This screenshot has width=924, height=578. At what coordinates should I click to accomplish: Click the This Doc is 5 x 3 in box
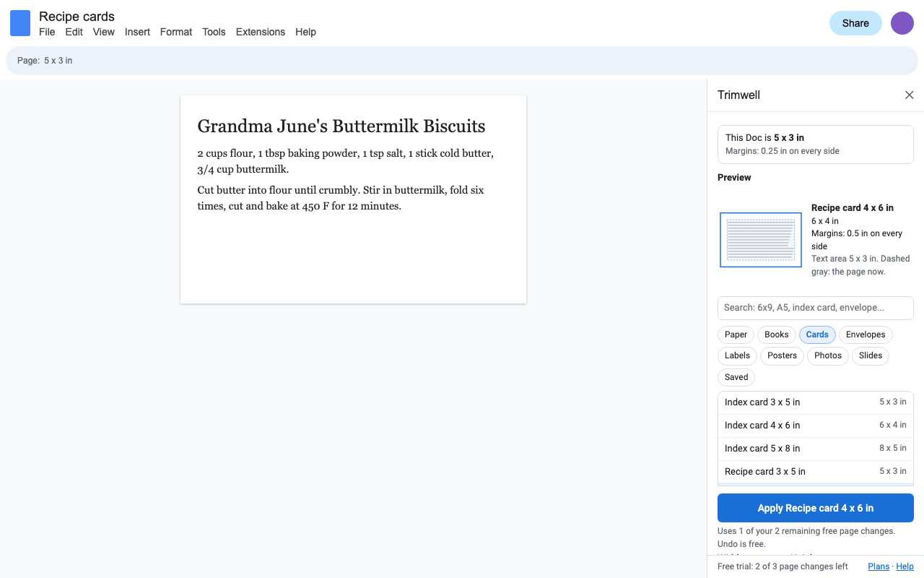[x=816, y=144]
